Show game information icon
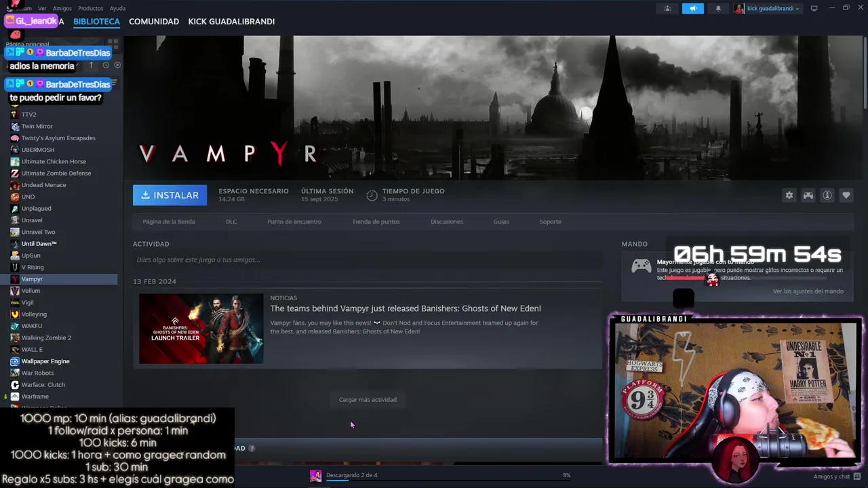The width and height of the screenshot is (868, 488). 827,195
